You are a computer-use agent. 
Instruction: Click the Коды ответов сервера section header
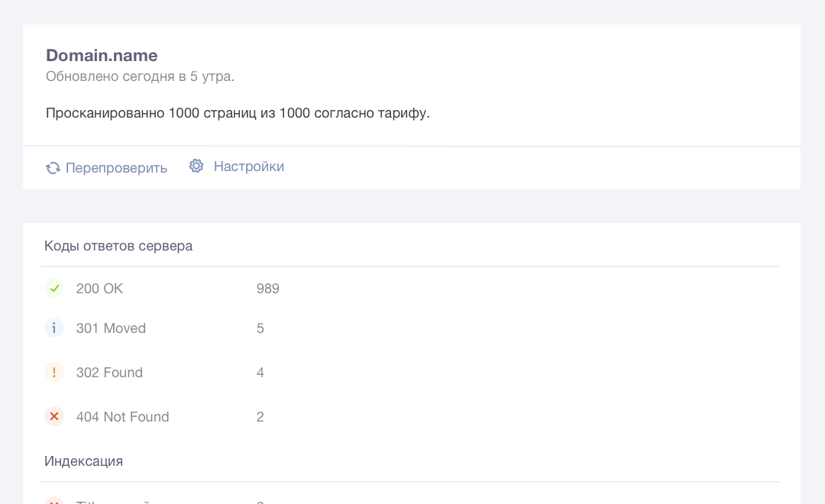click(x=118, y=246)
